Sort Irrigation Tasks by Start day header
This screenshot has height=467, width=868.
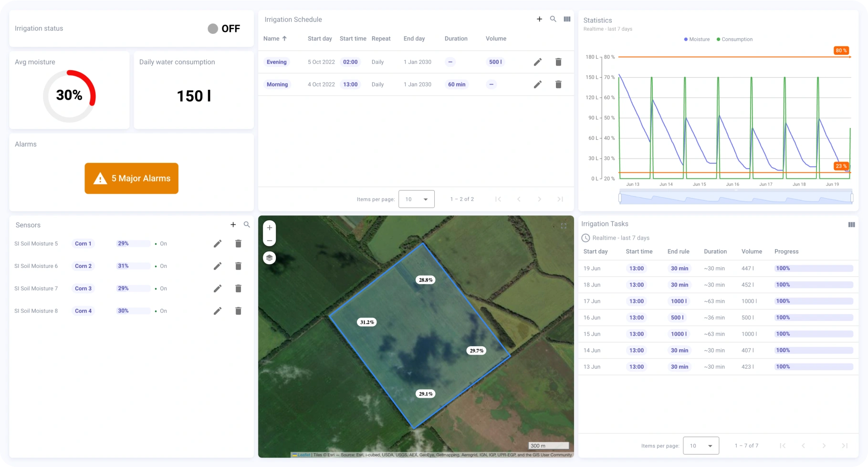595,252
